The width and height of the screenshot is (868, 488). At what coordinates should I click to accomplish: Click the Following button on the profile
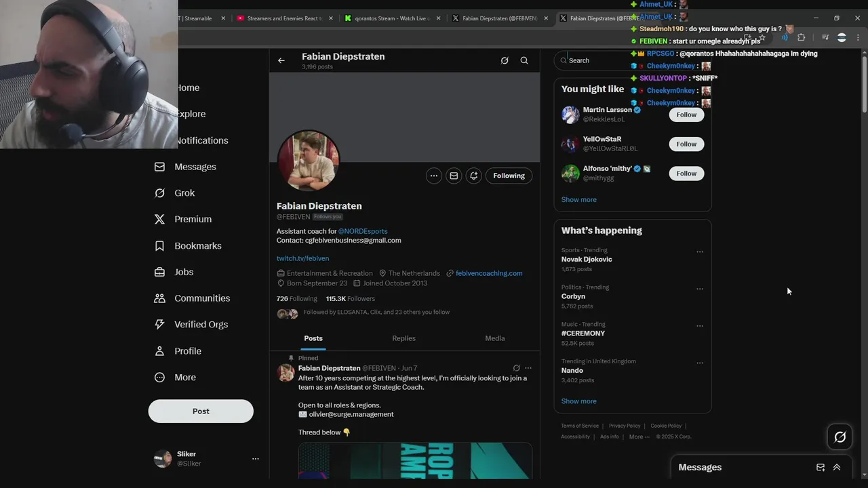click(509, 176)
